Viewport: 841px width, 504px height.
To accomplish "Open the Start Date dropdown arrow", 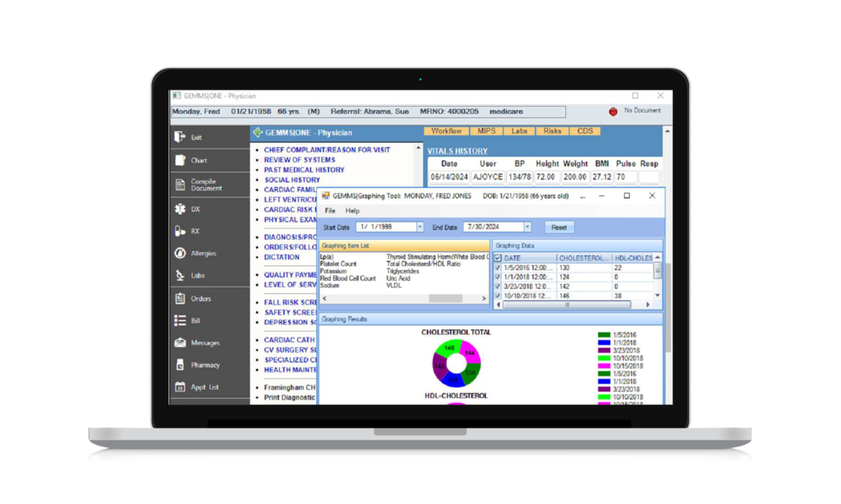I will pos(420,227).
